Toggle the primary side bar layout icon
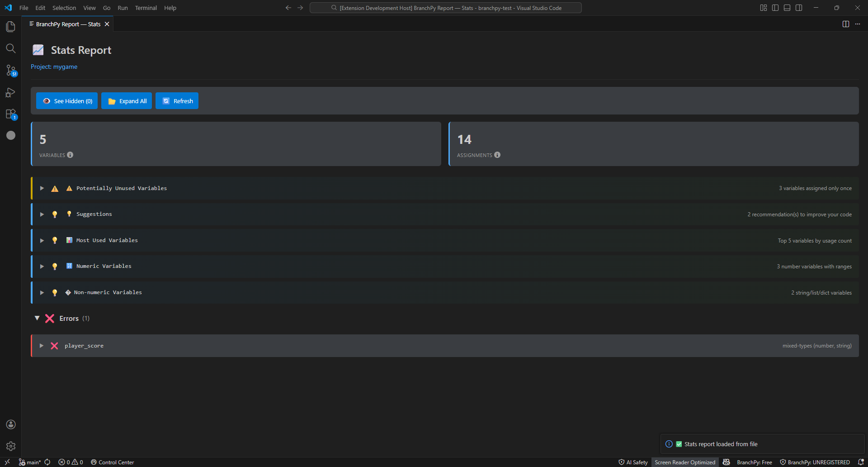This screenshot has height=467, width=868. coord(775,8)
